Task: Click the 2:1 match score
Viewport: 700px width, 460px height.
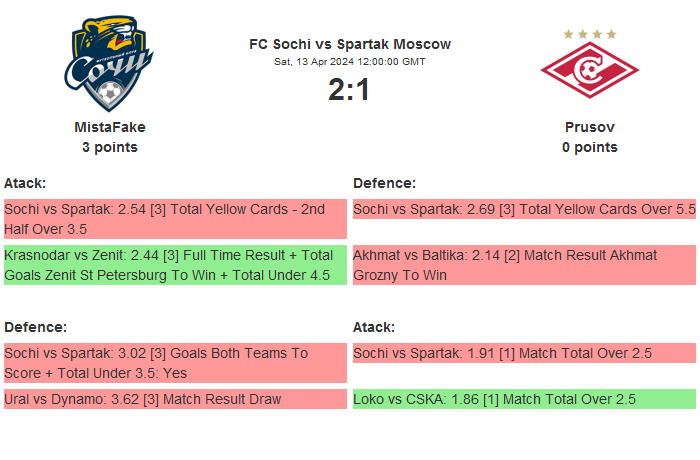Action: click(x=349, y=90)
